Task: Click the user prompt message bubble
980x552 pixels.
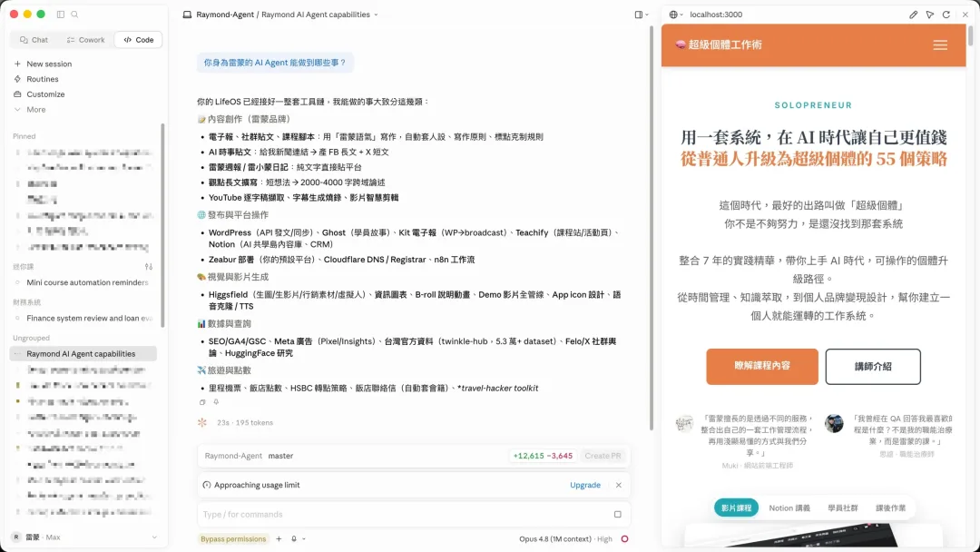Action: (275, 63)
